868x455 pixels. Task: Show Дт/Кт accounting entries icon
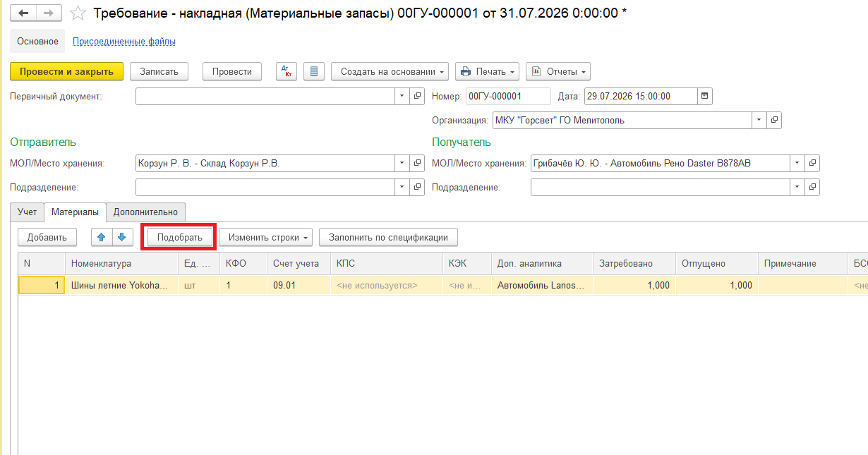286,71
